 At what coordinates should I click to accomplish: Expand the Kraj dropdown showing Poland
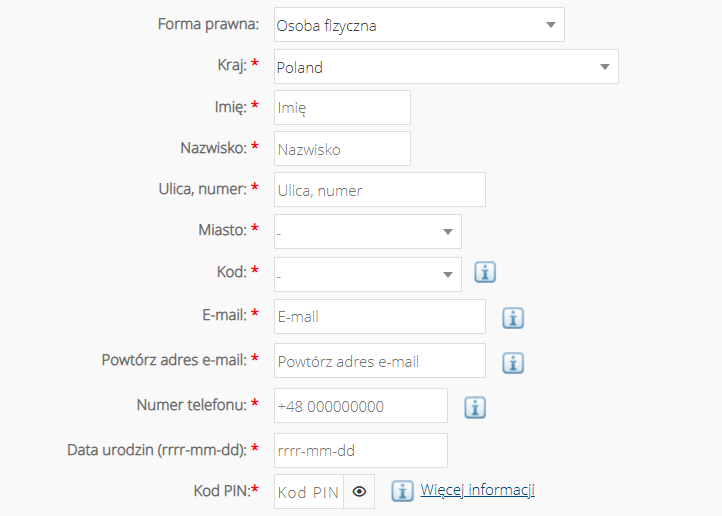(x=446, y=67)
